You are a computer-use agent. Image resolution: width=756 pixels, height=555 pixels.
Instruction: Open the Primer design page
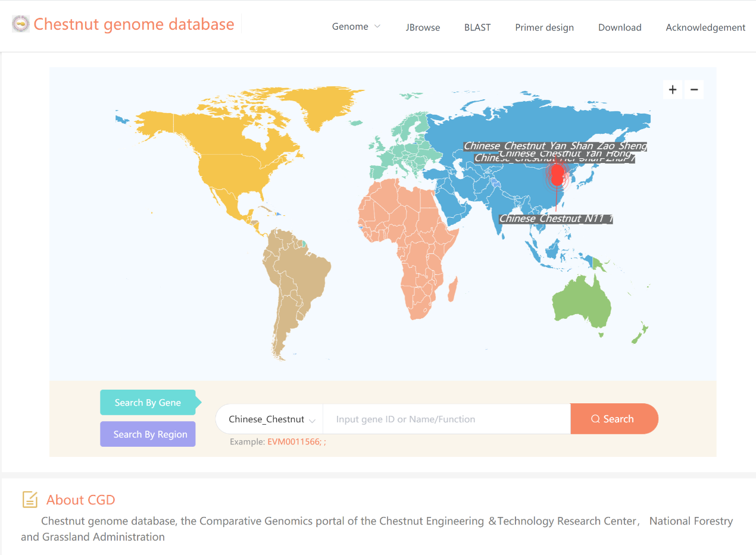click(544, 27)
